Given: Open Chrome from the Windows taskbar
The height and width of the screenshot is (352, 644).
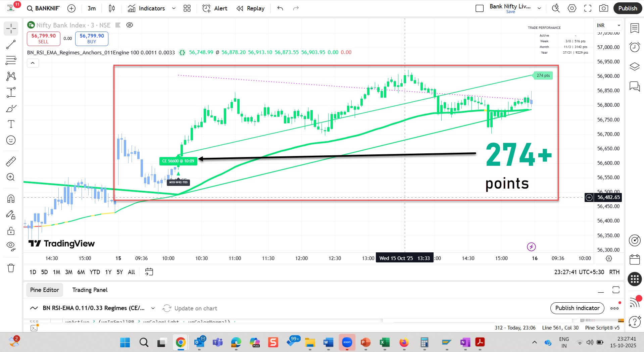Looking at the screenshot, I should tap(181, 343).
